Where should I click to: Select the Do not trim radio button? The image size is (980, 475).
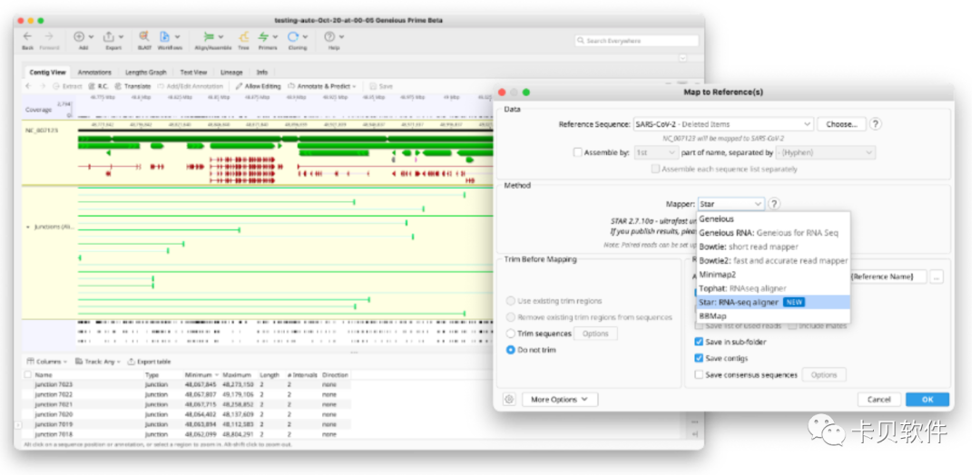511,350
